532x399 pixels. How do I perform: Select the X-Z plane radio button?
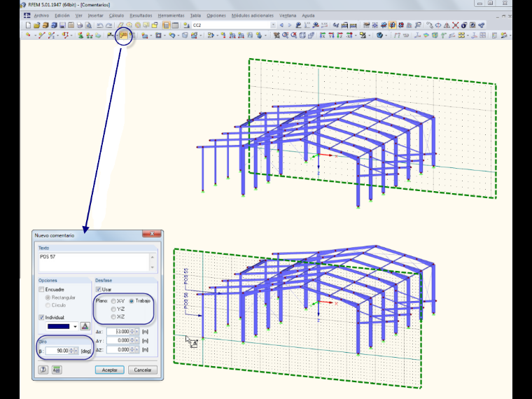pyautogui.click(x=113, y=317)
